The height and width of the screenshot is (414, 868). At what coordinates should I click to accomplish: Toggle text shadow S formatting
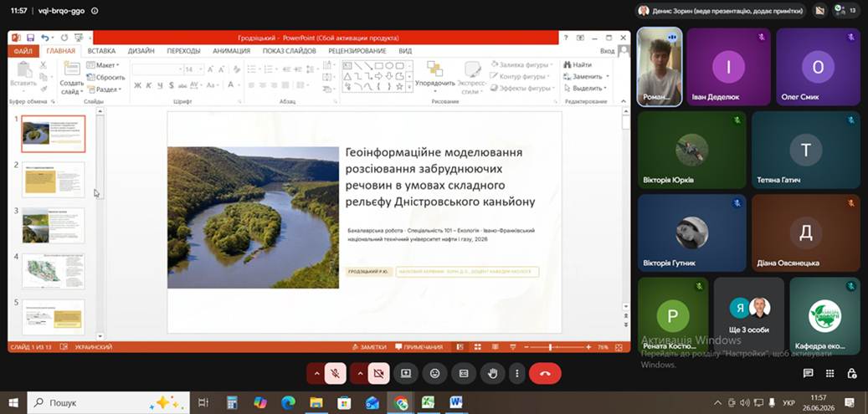click(x=171, y=85)
